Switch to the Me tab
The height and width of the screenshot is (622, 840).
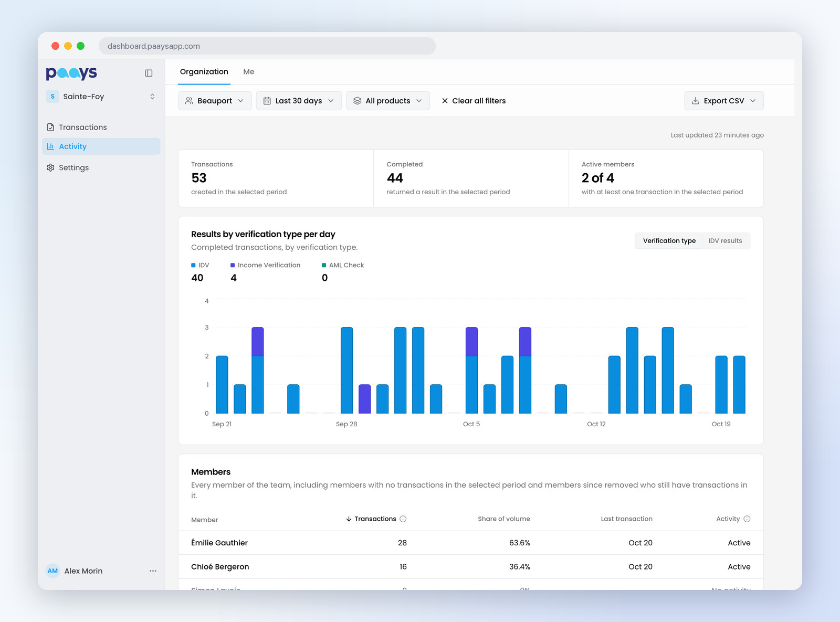249,72
